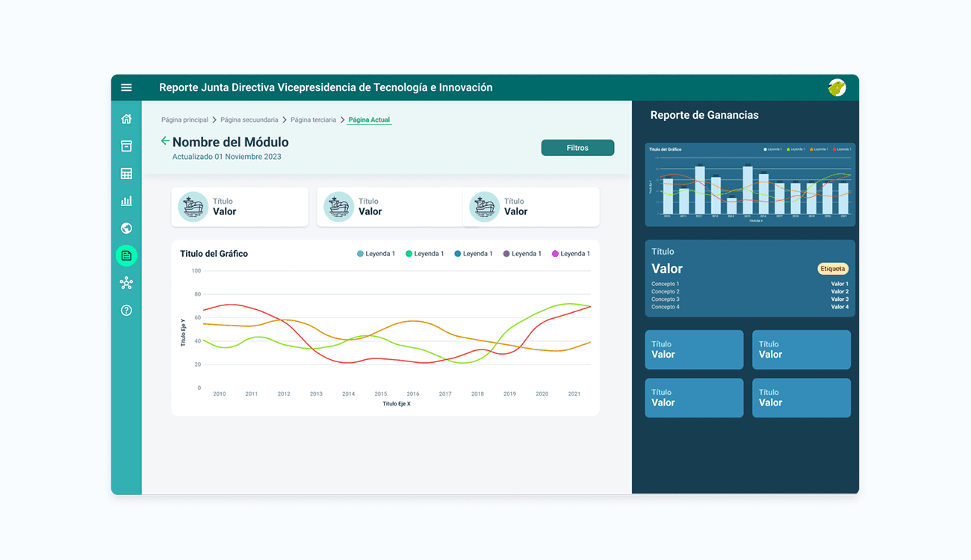Click the 2013 x-axis label
The image size is (971, 560).
[316, 393]
